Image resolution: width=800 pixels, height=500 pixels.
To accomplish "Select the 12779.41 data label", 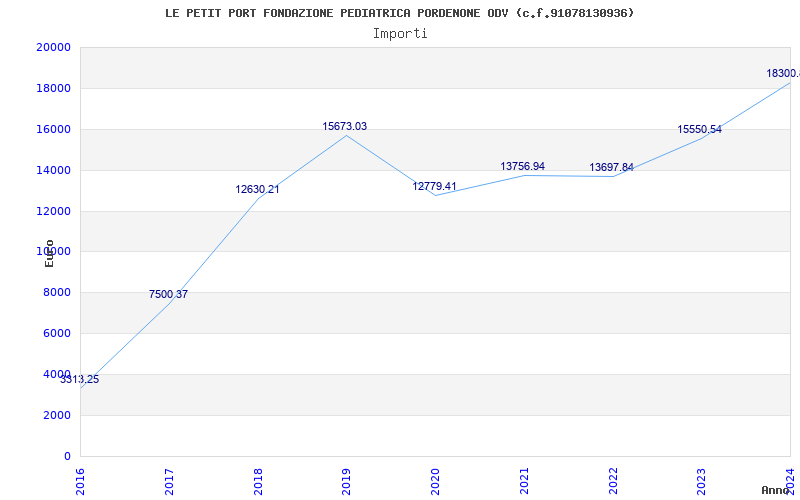I will (434, 187).
